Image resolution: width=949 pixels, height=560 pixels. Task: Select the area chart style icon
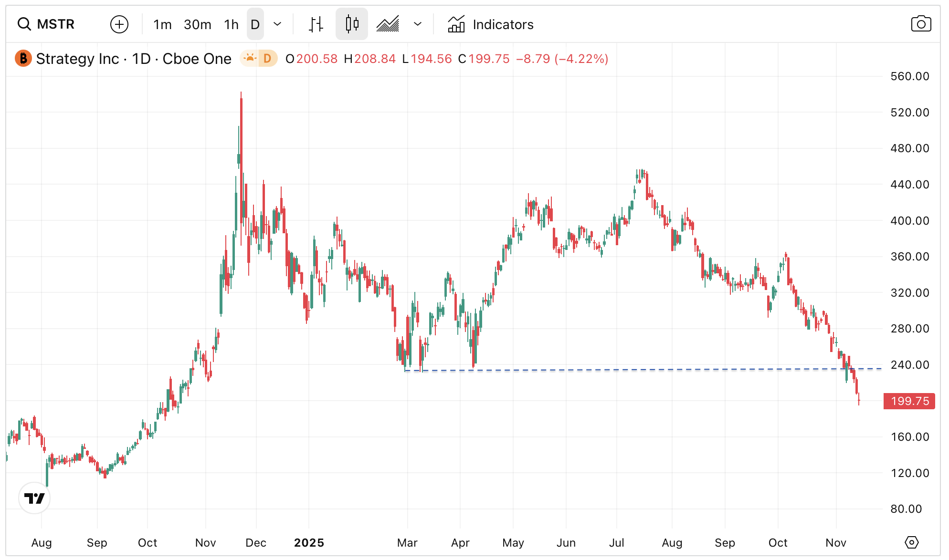[x=388, y=24]
